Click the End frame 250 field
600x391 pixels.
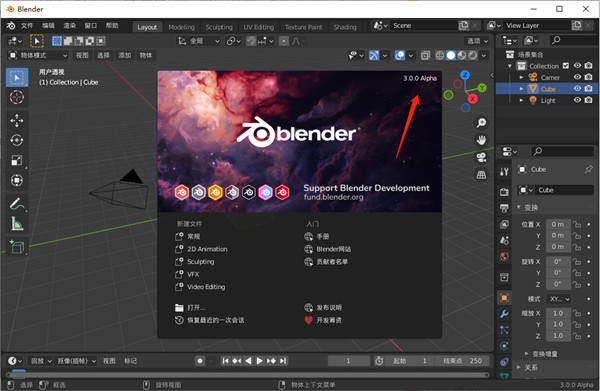tap(463, 361)
